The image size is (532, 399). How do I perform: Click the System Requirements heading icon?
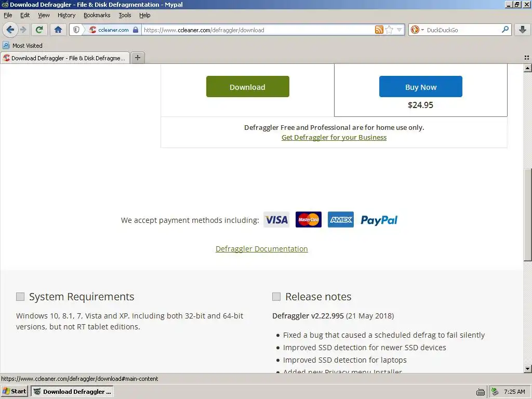tap(20, 297)
